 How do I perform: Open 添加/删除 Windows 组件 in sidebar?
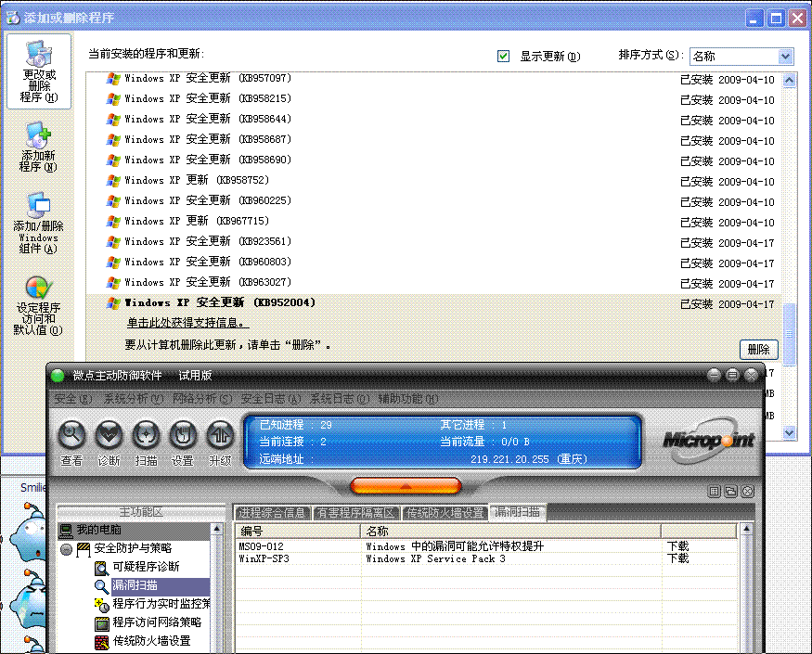(38, 224)
